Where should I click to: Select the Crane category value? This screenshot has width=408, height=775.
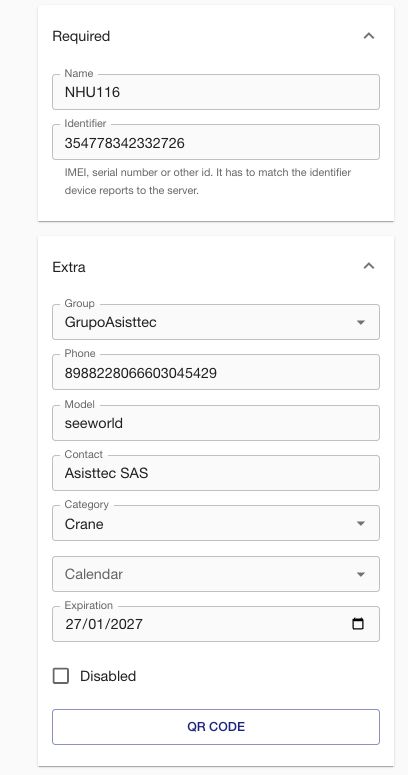tap(84, 524)
